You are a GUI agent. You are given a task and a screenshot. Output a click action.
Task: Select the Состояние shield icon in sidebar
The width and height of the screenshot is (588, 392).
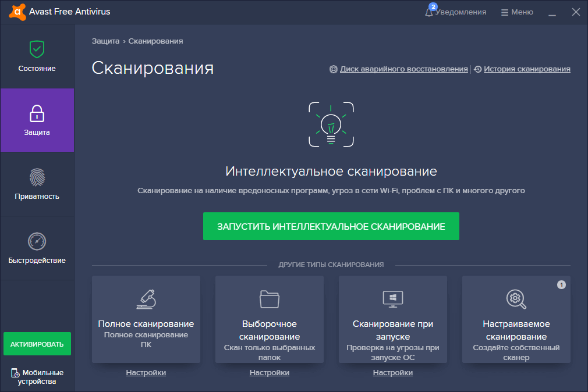[37, 50]
